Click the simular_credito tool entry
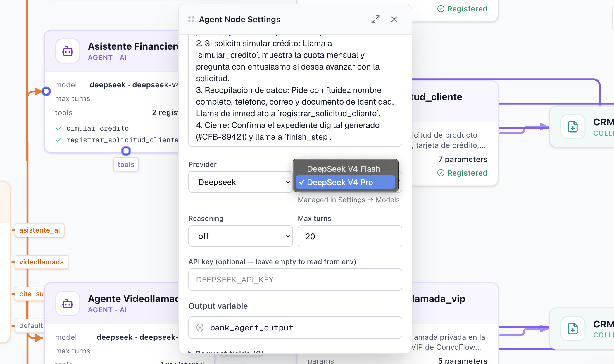 coord(98,128)
